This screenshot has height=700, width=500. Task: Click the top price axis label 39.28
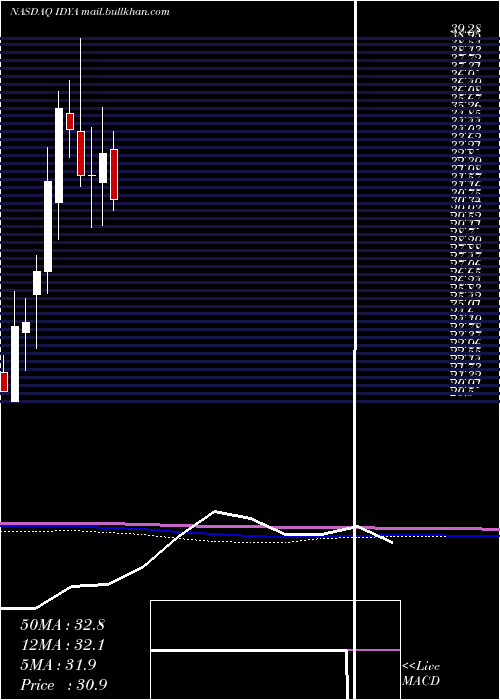click(x=466, y=30)
